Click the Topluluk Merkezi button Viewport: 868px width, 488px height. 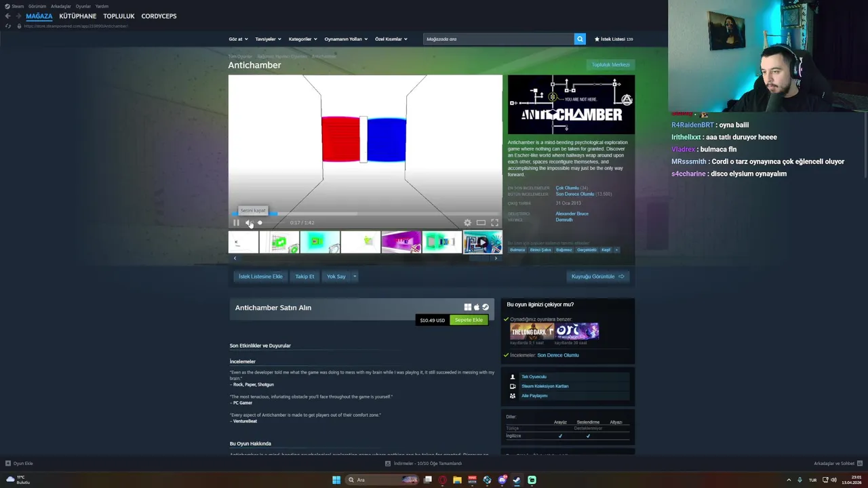coord(610,64)
